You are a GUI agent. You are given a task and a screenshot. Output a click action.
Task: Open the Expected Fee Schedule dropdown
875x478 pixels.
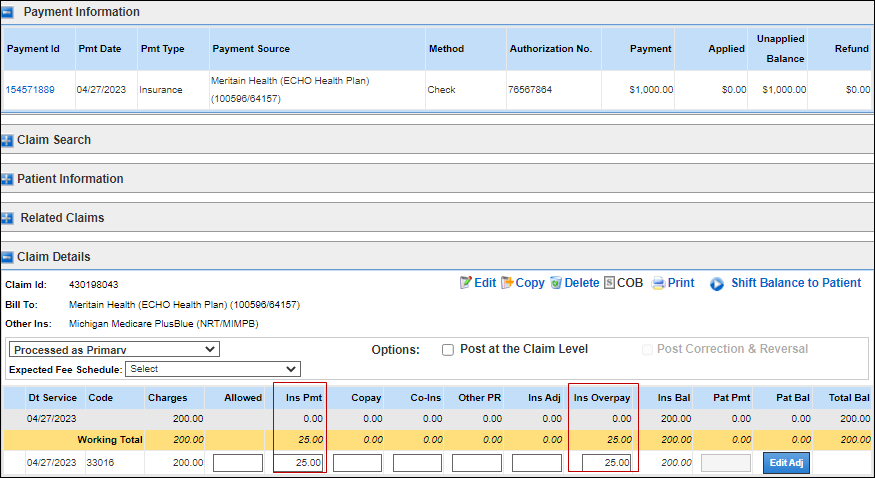[x=212, y=369]
